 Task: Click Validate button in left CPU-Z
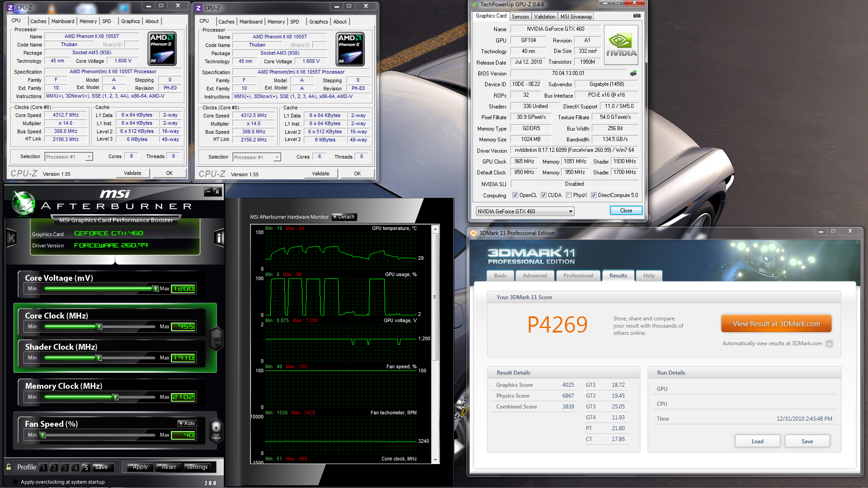(x=132, y=173)
